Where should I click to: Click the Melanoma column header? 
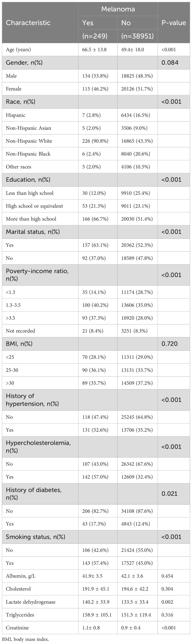pos(118,9)
